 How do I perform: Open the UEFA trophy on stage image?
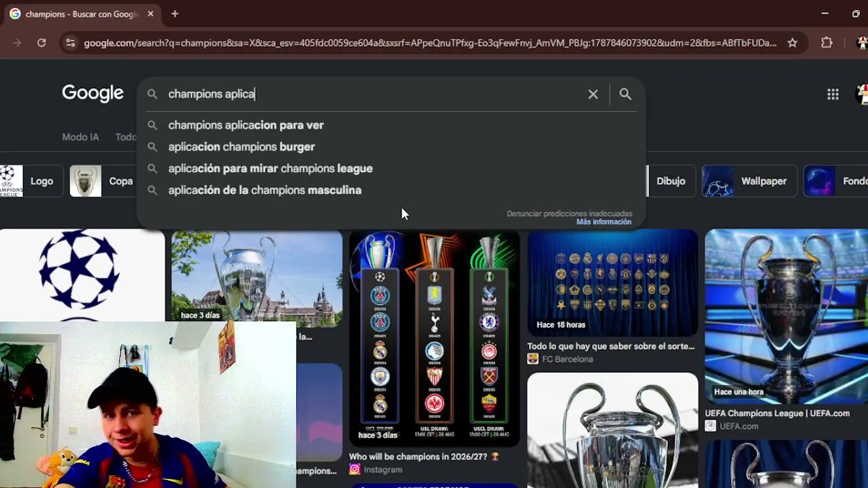787,316
